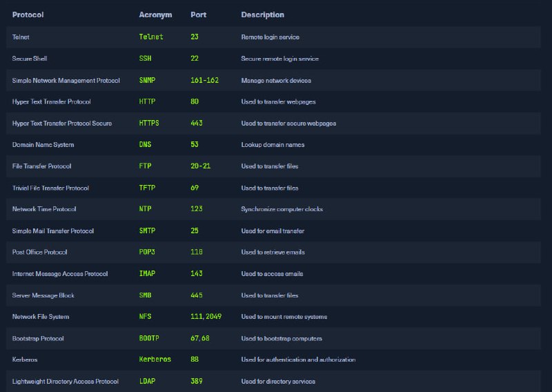This screenshot has height=392, width=552.
Task: Select the SMTP acronym cell
Action: tap(147, 231)
